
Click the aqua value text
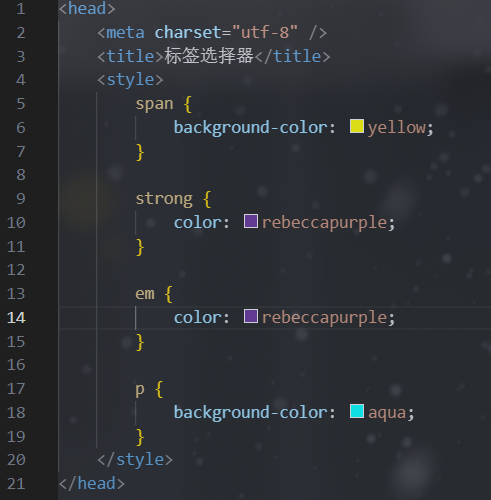387,413
